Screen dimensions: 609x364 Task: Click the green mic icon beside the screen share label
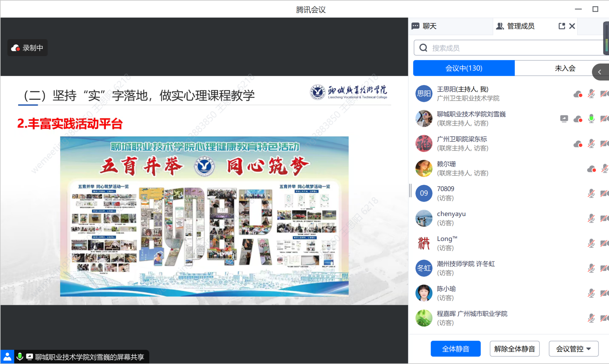[20, 357]
